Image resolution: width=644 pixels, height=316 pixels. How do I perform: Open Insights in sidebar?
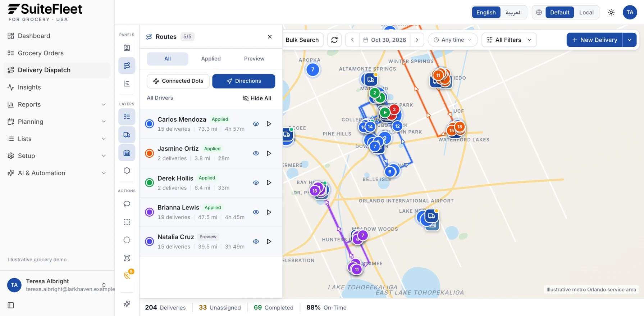tap(57, 87)
